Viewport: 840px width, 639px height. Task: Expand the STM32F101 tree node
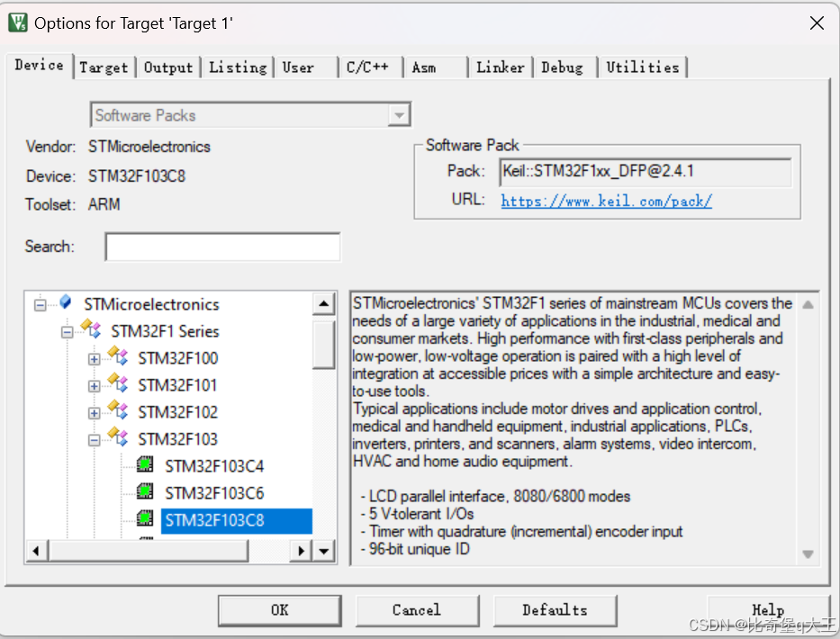tap(94, 386)
